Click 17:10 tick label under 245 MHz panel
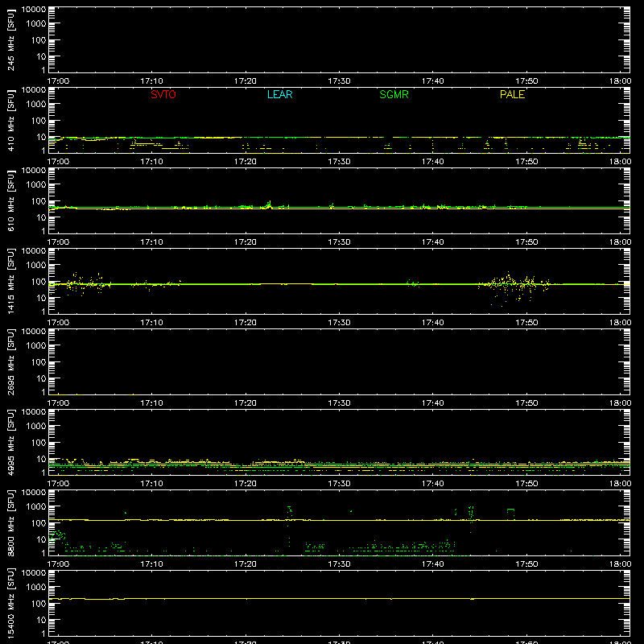Viewport: 644px width, 644px height. coord(151,81)
